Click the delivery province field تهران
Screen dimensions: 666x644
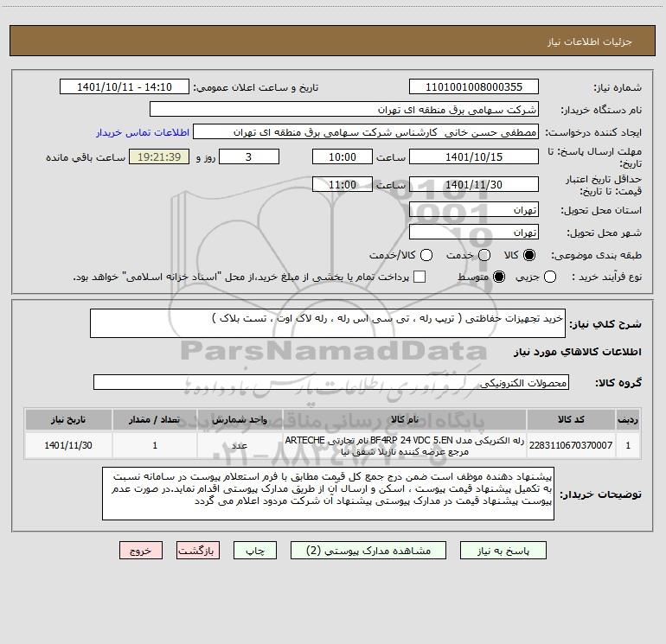point(474,210)
